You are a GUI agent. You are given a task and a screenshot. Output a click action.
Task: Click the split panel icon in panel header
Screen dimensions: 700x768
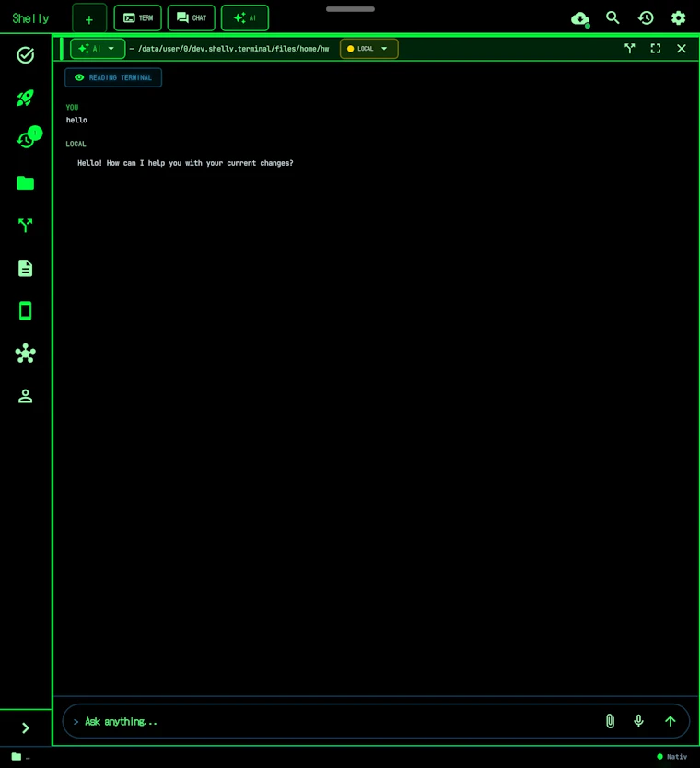[x=629, y=49]
